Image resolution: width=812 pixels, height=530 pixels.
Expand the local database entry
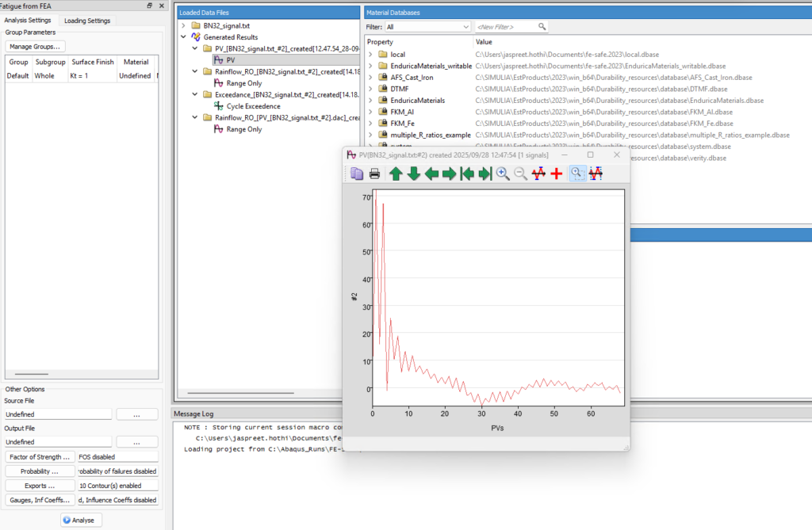370,55
